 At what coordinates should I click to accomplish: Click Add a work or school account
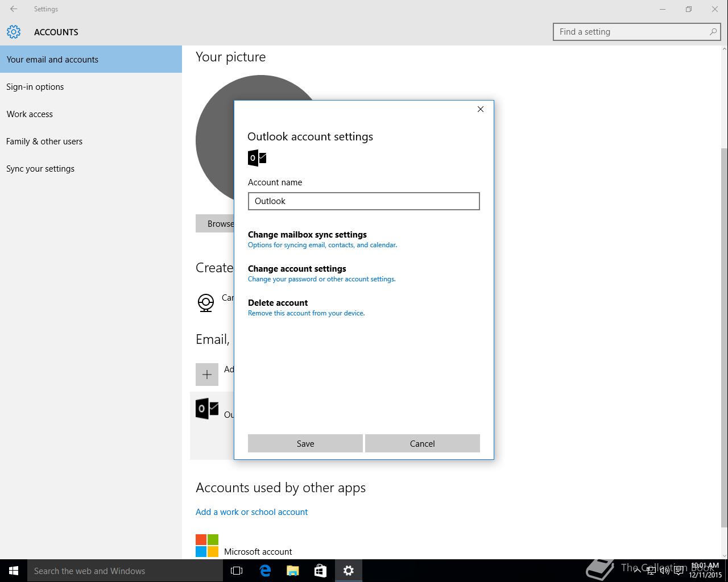tap(251, 512)
